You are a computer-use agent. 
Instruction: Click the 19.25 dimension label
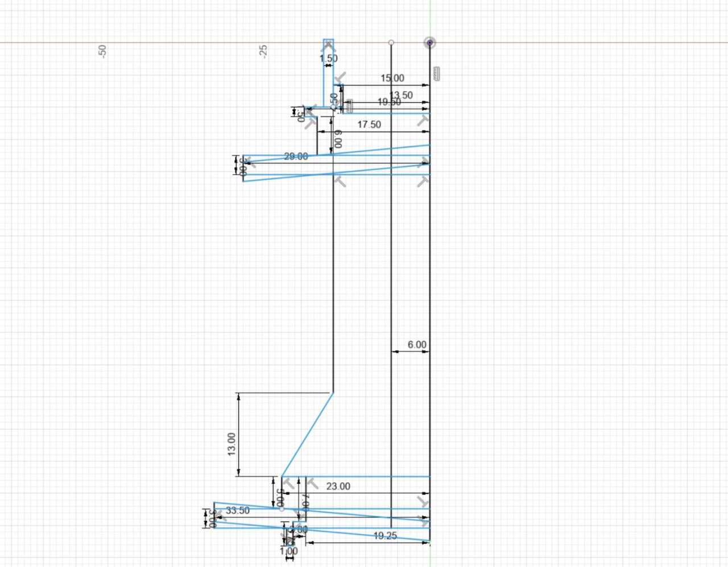(x=385, y=536)
